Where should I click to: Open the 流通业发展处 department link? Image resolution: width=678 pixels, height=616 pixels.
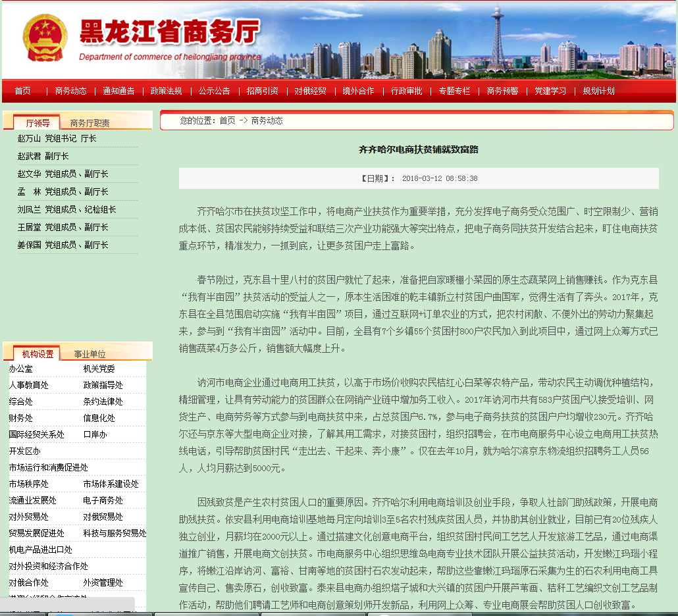point(32,500)
